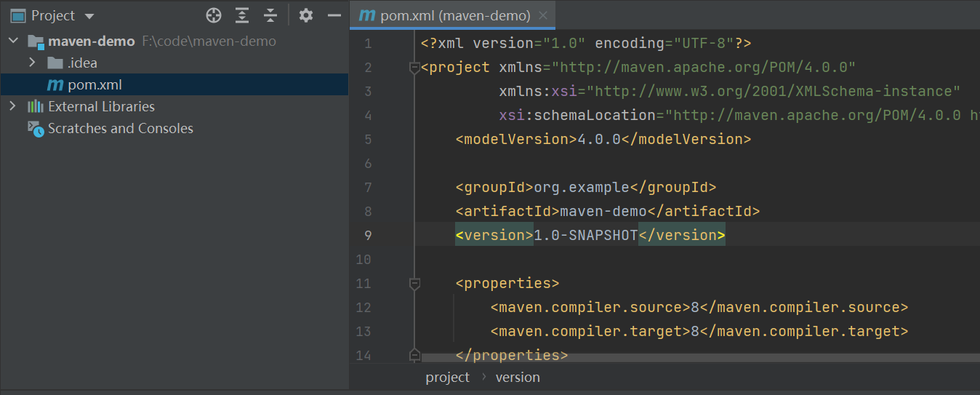Fold the project element on line 2

click(414, 68)
